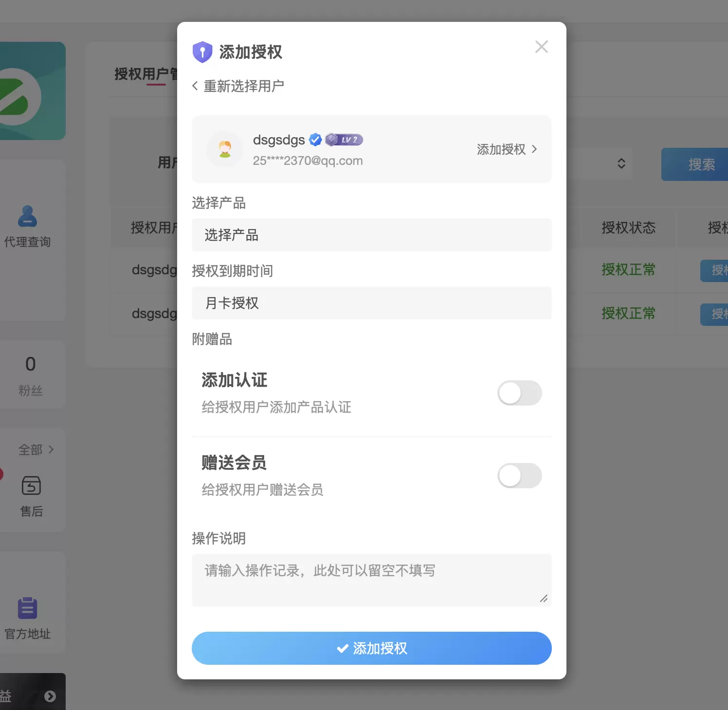Screen dimensions: 728x710
Task: Open the 售后 after-sales icon in sidebar
Action: 31,485
